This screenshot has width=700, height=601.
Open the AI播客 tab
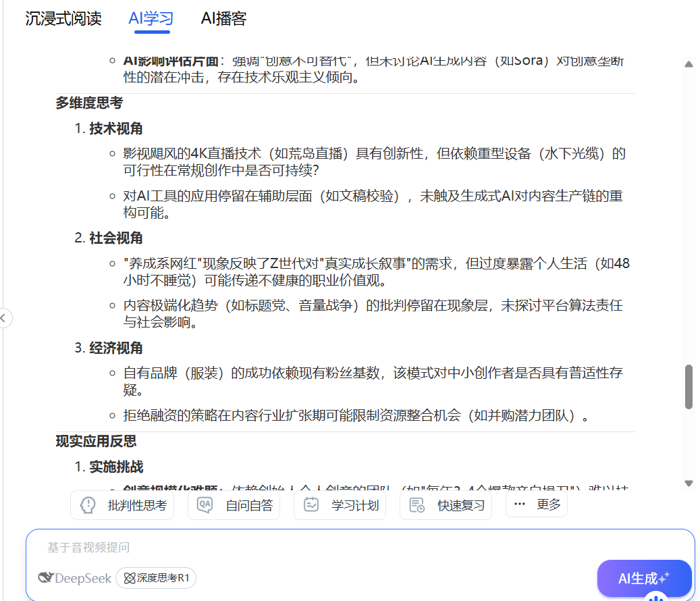pyautogui.click(x=223, y=19)
